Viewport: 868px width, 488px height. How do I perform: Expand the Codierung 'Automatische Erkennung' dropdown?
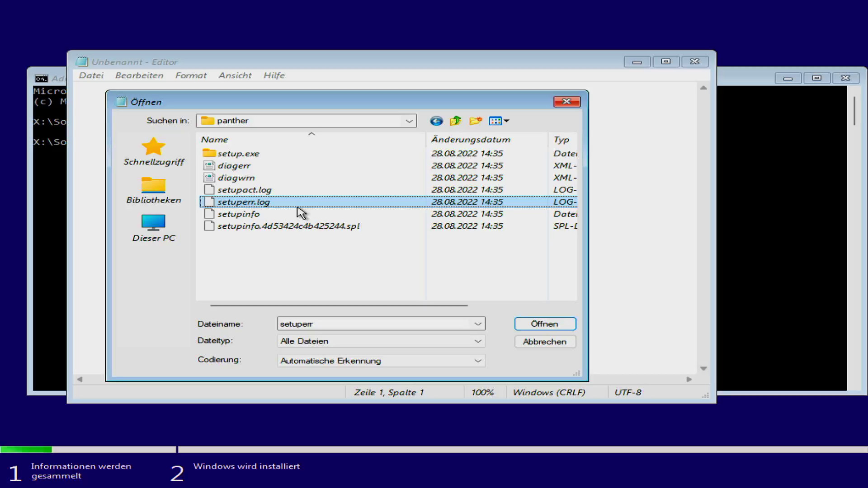[x=478, y=361]
